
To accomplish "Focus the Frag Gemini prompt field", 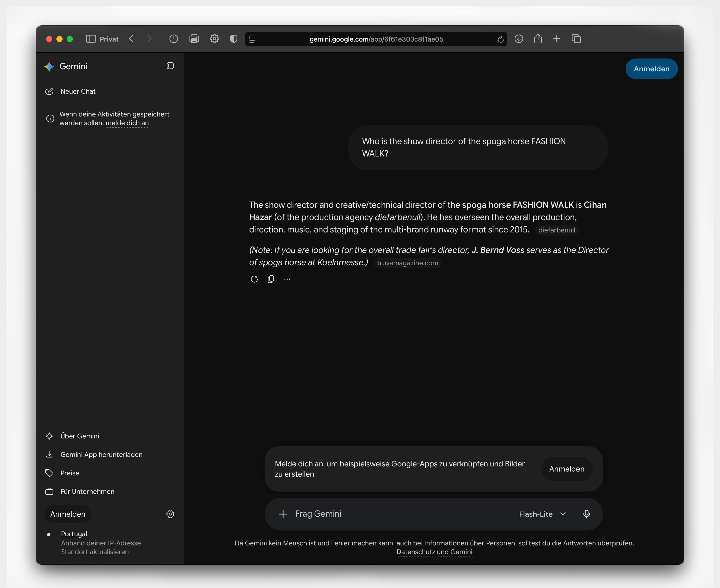I will click(403, 514).
